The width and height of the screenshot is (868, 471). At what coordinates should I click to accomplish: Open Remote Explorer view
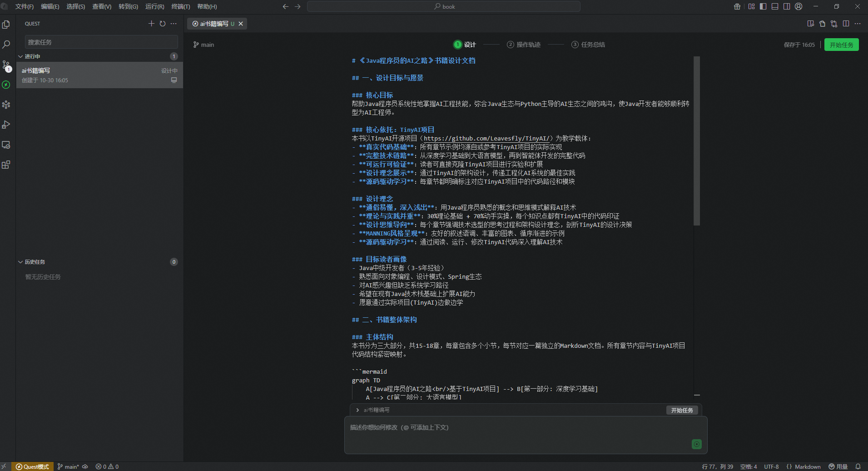click(x=6, y=145)
